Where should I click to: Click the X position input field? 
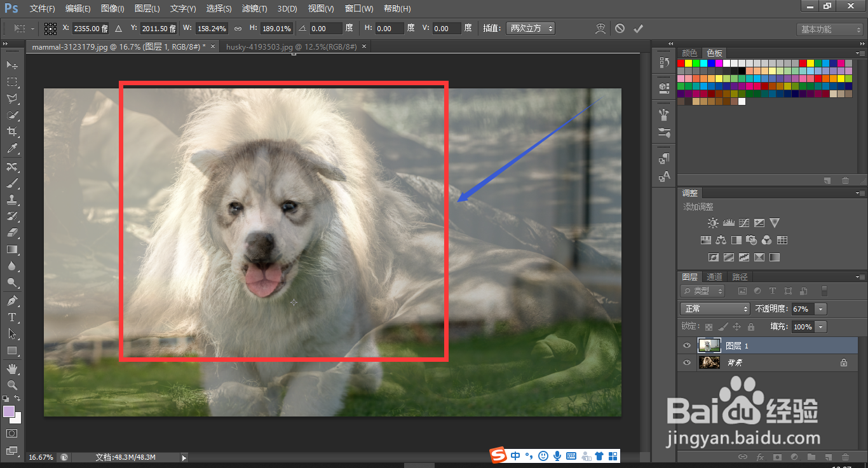click(90, 29)
